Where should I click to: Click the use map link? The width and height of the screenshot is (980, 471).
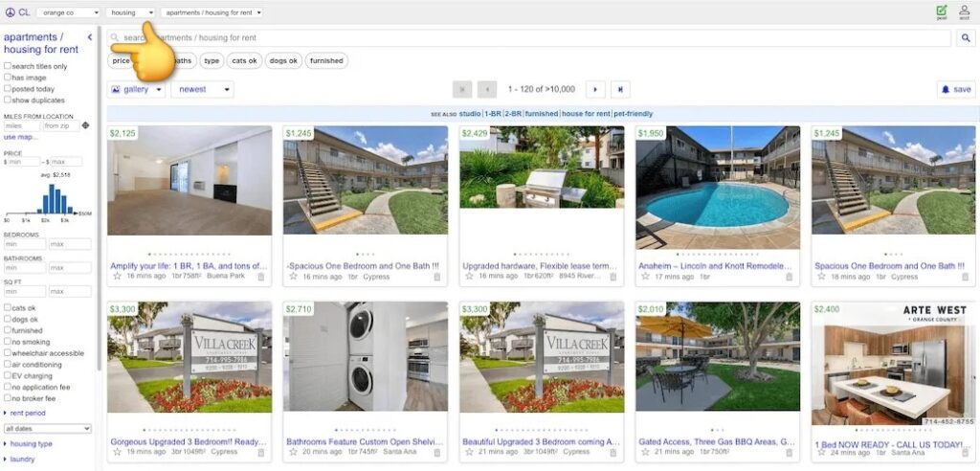click(x=20, y=137)
